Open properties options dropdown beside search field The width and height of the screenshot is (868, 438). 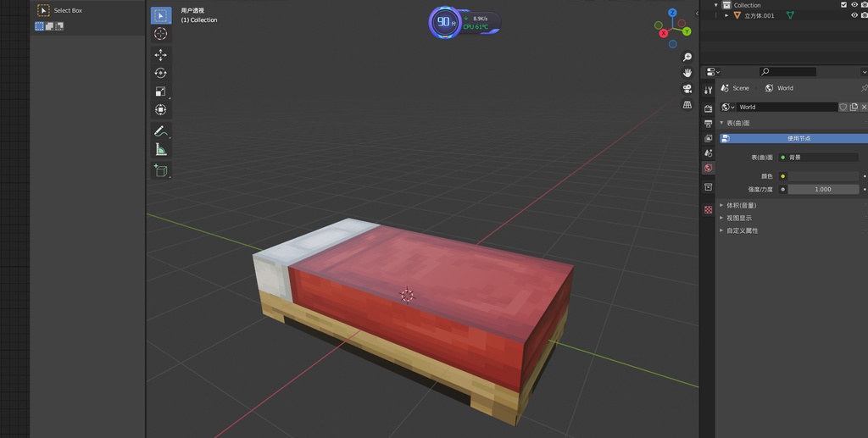(x=864, y=72)
